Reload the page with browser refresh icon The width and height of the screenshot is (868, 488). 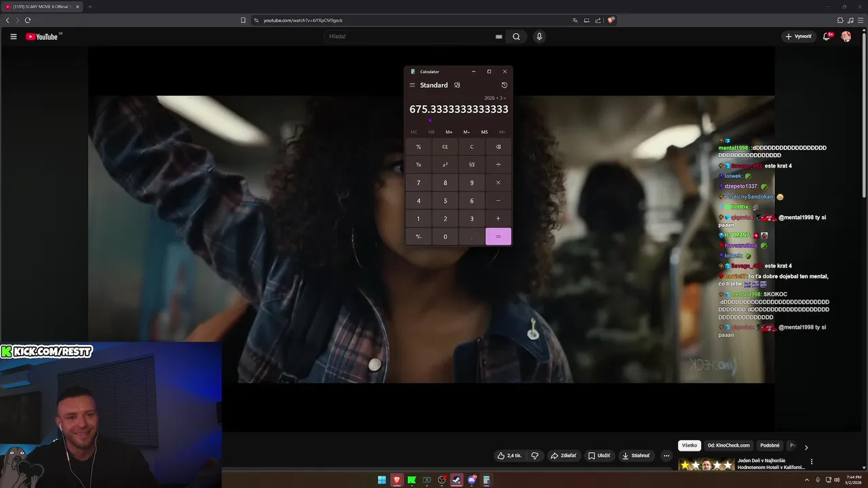(27, 20)
